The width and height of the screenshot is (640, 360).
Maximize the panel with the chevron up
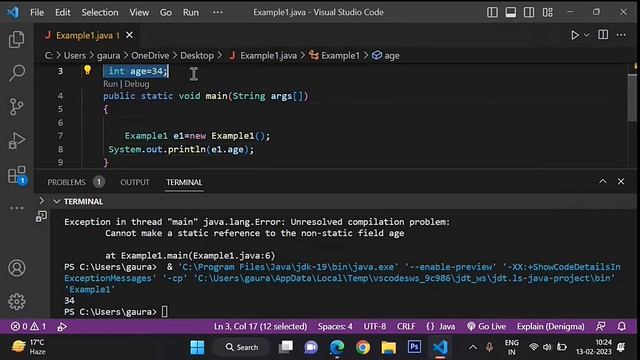tap(602, 181)
